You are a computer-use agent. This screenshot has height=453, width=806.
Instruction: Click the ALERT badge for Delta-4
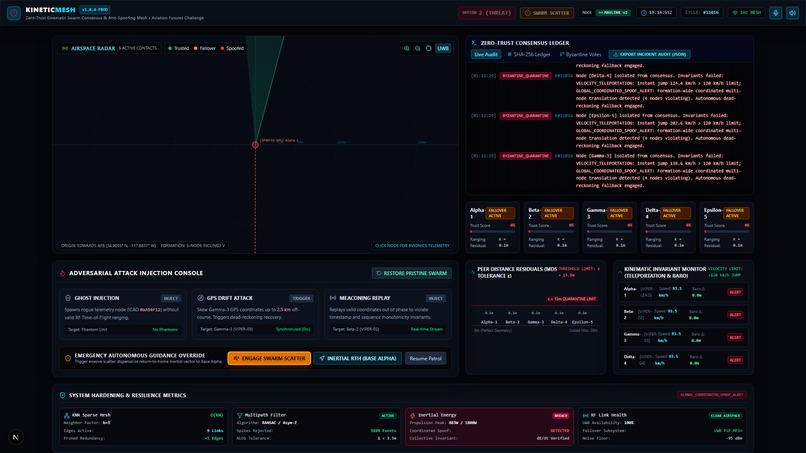pyautogui.click(x=735, y=360)
